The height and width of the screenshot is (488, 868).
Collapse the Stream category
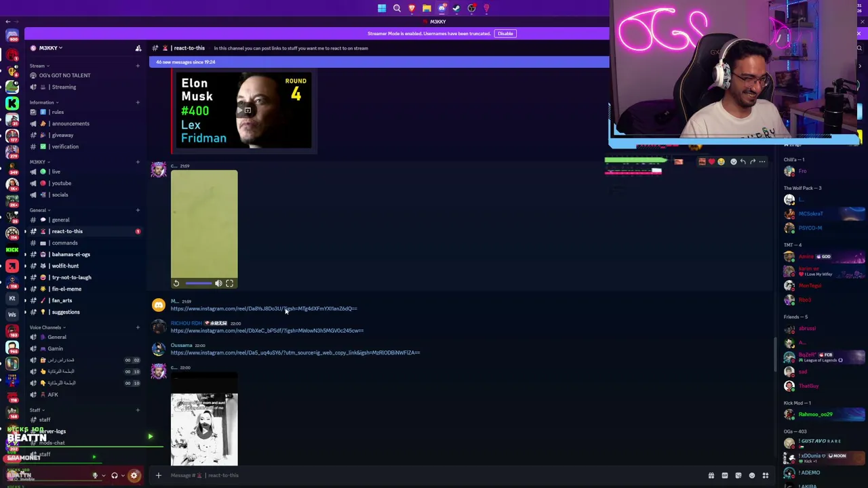coord(38,66)
